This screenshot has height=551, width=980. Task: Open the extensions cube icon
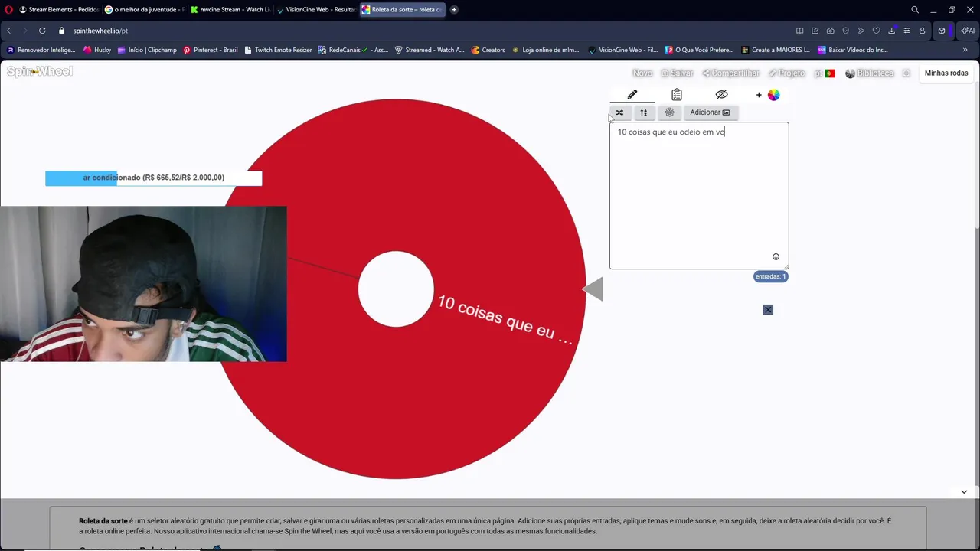[942, 31]
